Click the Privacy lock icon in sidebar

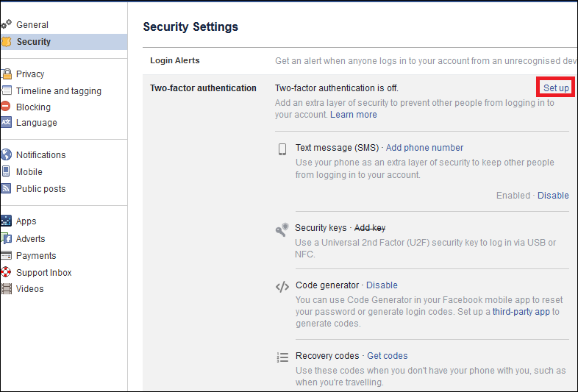(x=7, y=74)
